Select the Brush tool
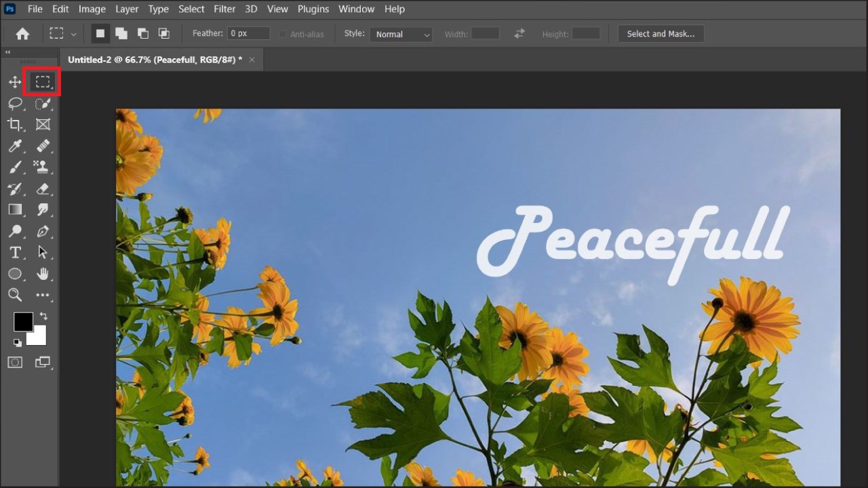This screenshot has width=868, height=488. point(15,167)
